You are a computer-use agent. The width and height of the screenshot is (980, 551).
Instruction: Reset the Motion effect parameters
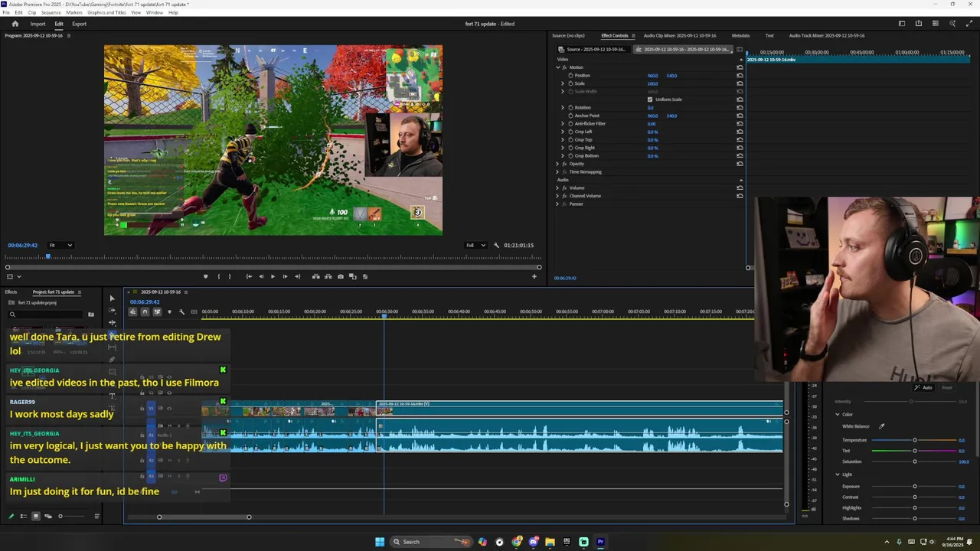740,67
